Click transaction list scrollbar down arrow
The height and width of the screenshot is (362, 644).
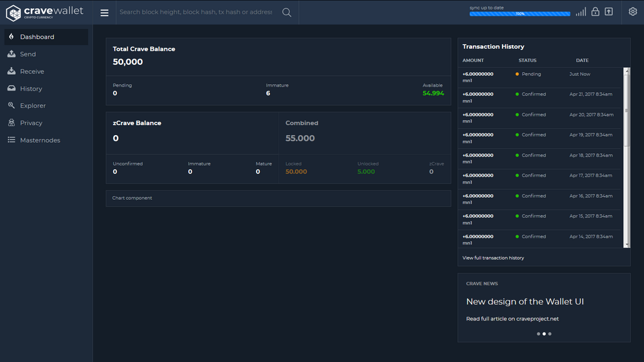click(x=626, y=244)
